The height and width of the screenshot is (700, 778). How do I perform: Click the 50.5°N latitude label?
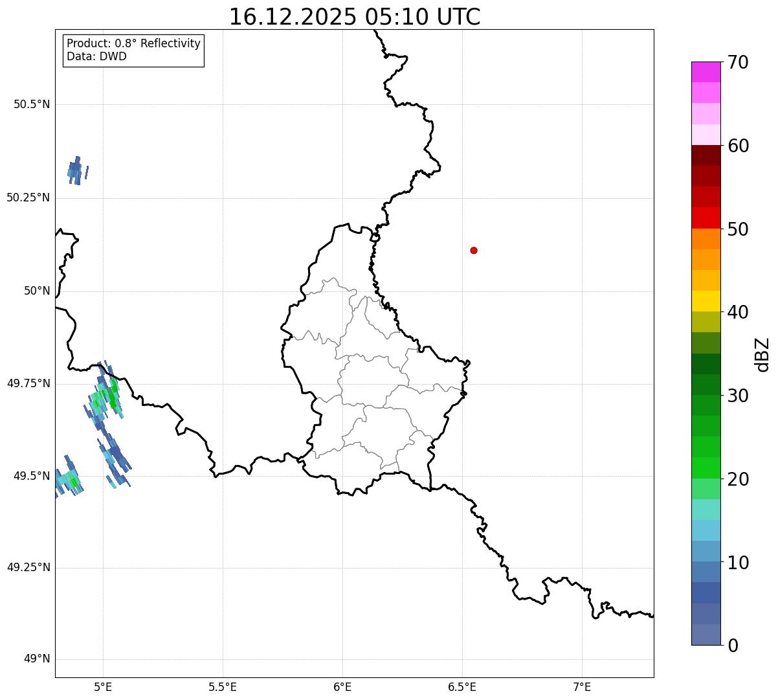click(x=32, y=104)
